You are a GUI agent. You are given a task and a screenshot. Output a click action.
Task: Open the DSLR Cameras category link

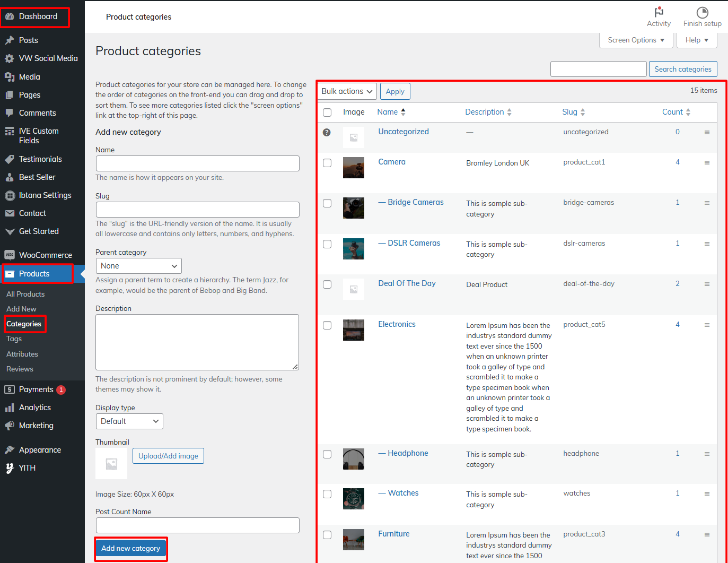[x=414, y=243]
